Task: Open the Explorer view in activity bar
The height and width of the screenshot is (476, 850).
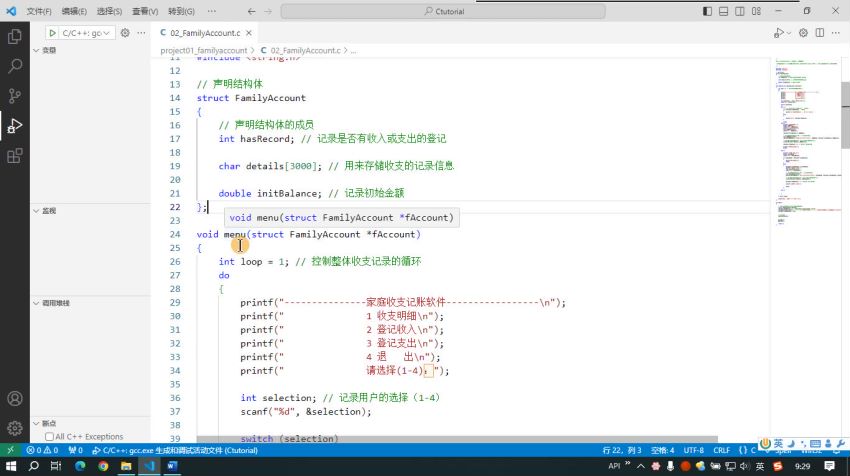Action: [x=15, y=36]
